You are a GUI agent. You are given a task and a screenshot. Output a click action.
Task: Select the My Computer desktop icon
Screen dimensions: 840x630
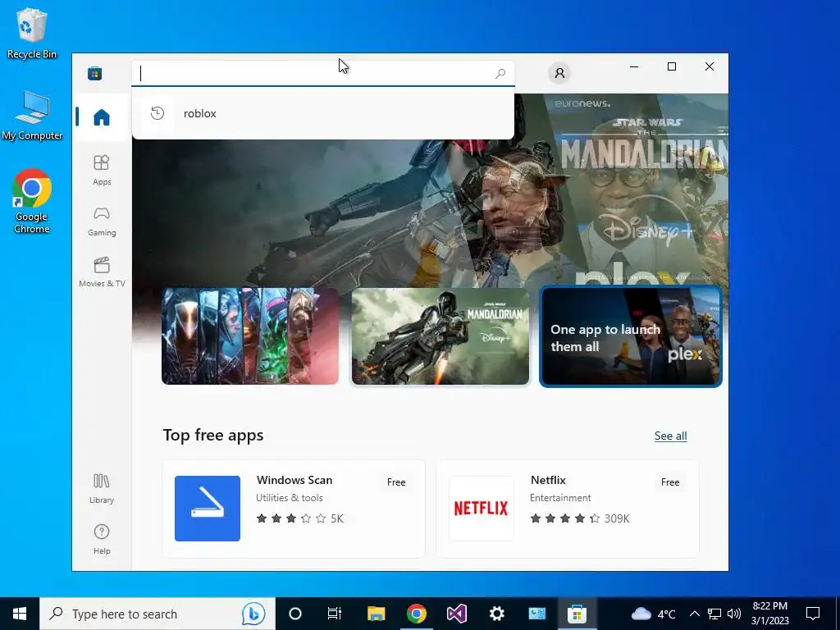(32, 115)
